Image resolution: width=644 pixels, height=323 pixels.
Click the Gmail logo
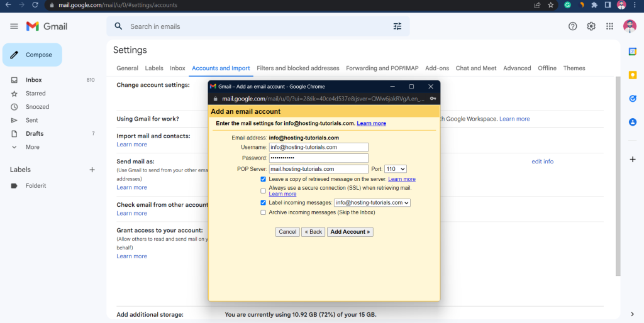click(x=47, y=26)
